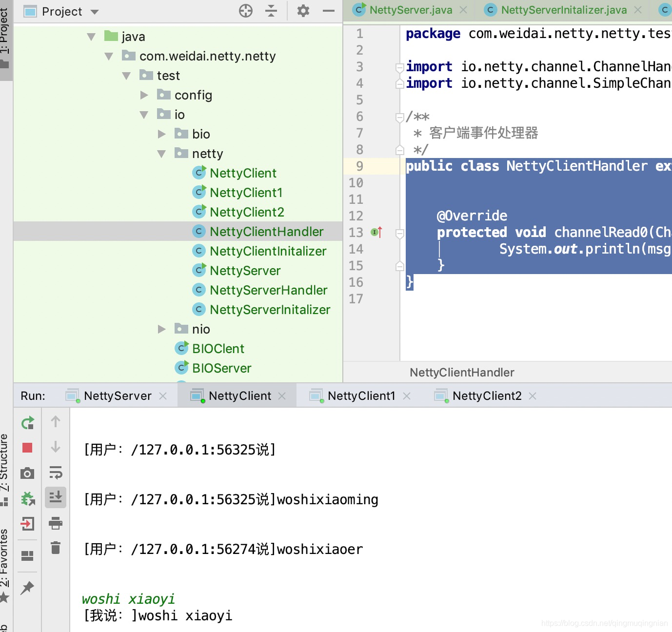Click console line ending with woshixiaoming
This screenshot has height=632, width=672.
point(231,499)
